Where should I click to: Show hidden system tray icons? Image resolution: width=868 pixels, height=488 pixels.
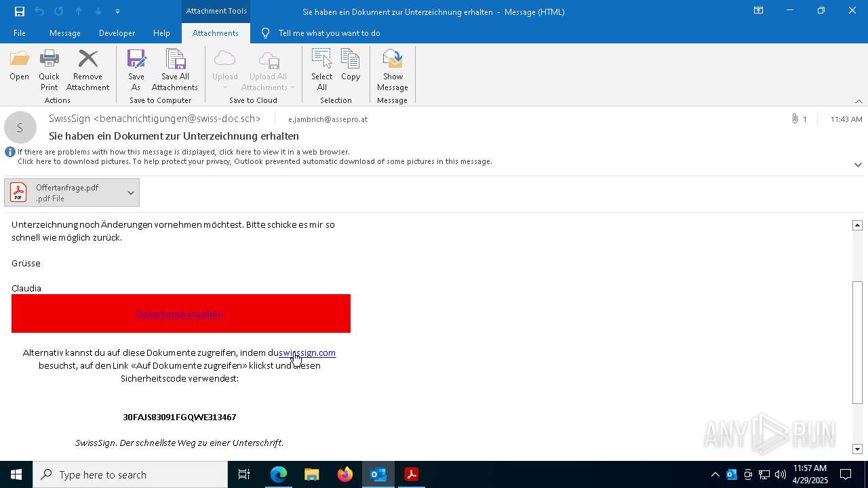(715, 474)
